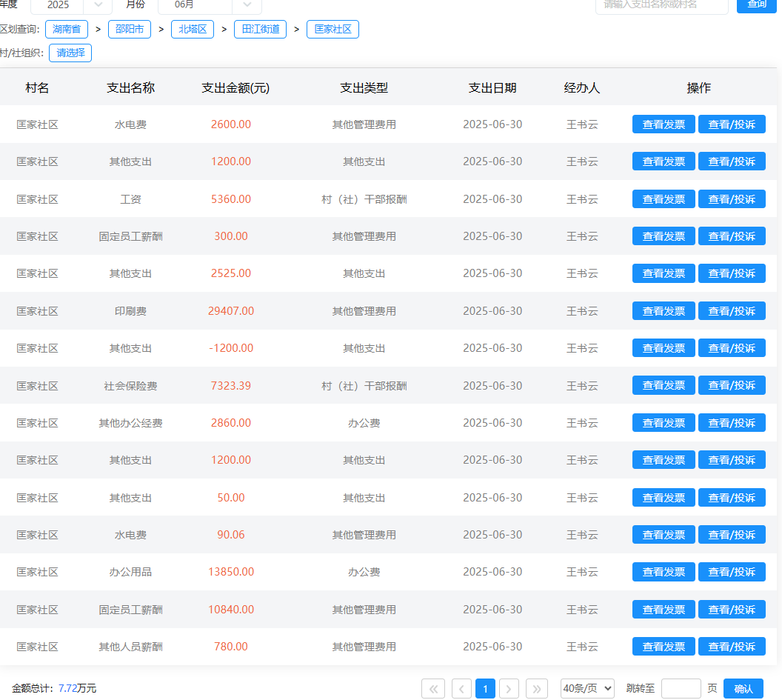Select 田江街道 in region breadcrumb

coord(261,29)
